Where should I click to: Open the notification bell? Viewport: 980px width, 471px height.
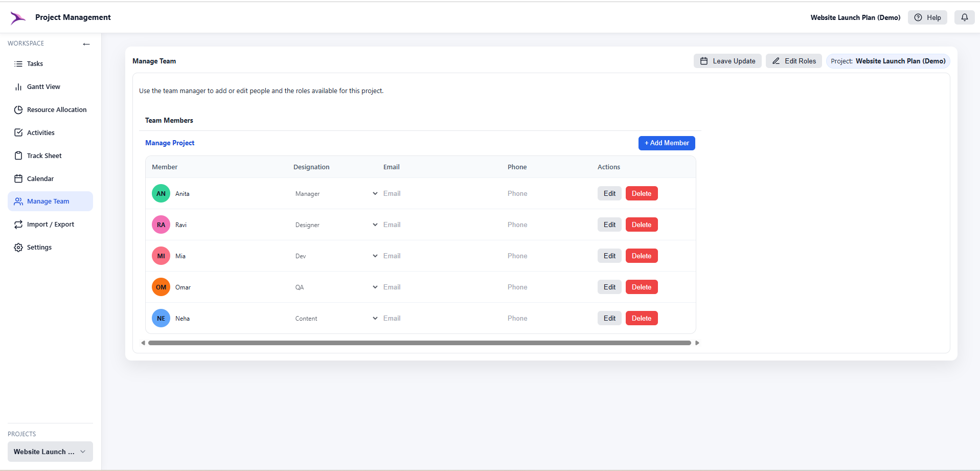click(x=965, y=17)
